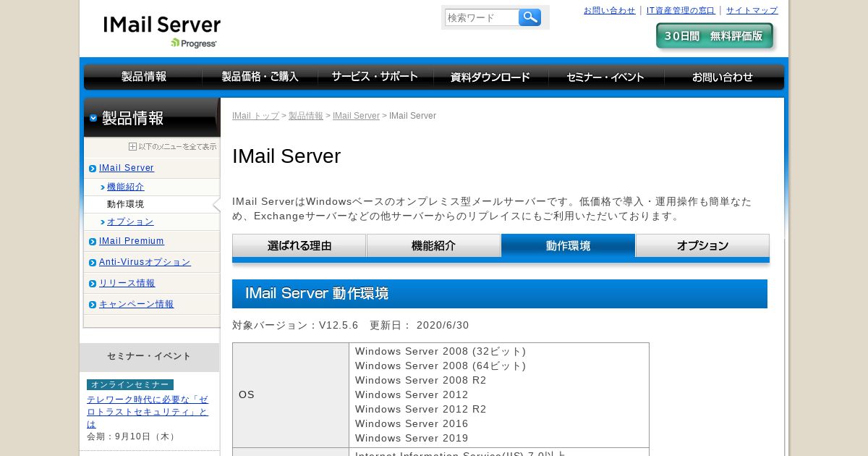Click the 30日間 無料評価版 button

click(x=715, y=36)
